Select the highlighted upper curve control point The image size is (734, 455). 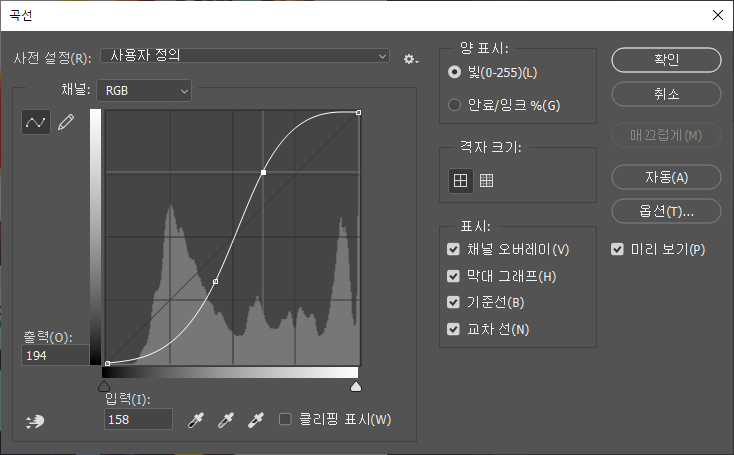click(x=264, y=173)
